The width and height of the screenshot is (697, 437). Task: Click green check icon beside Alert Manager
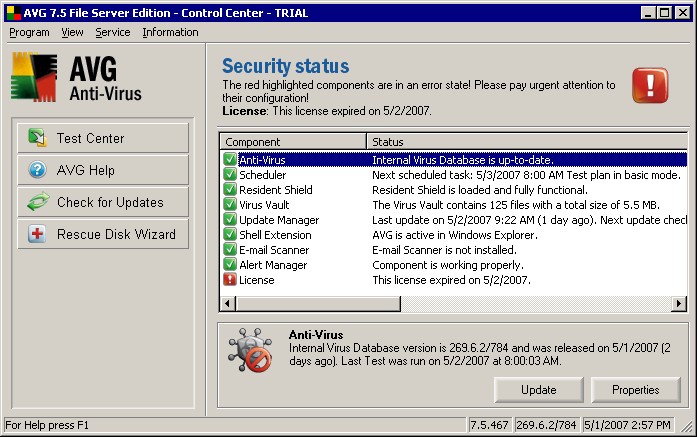pyautogui.click(x=230, y=265)
